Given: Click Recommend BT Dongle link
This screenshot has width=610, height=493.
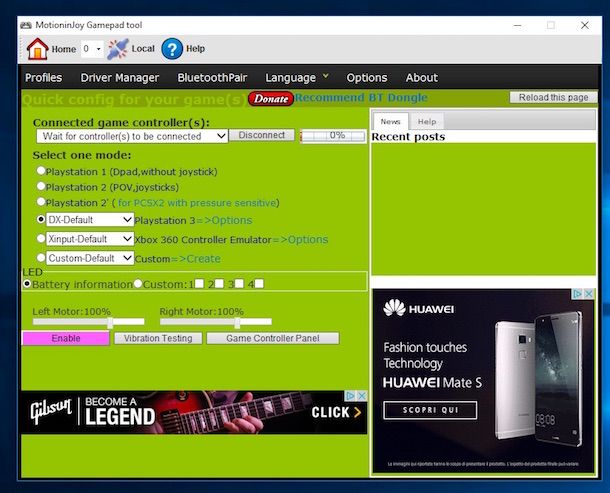Looking at the screenshot, I should pyautogui.click(x=361, y=97).
